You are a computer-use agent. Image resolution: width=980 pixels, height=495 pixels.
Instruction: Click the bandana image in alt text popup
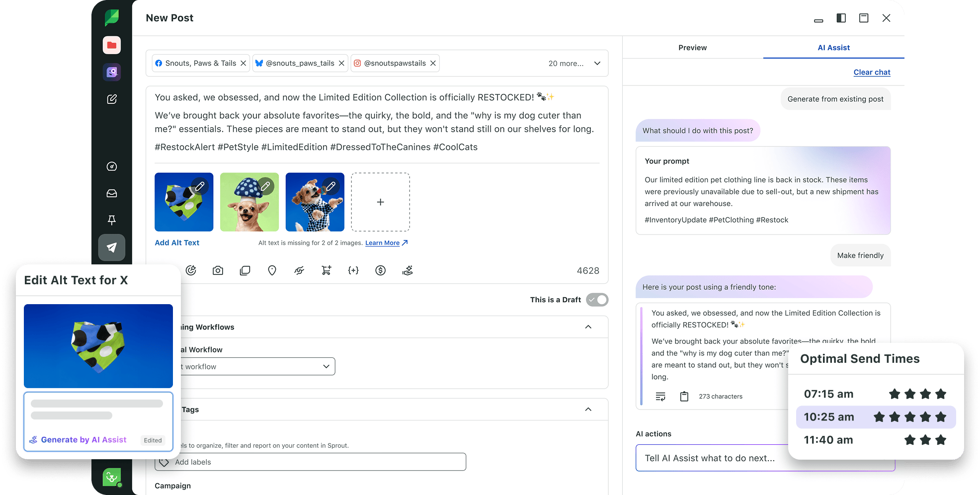coord(98,346)
